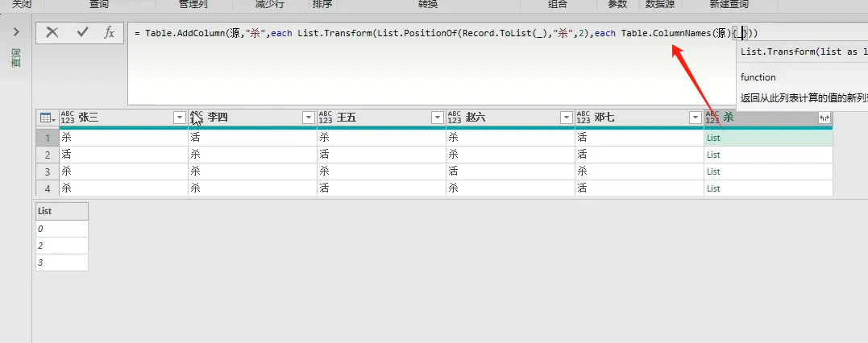
Task: Click the 赵六 cell in row 3
Action: [510, 171]
